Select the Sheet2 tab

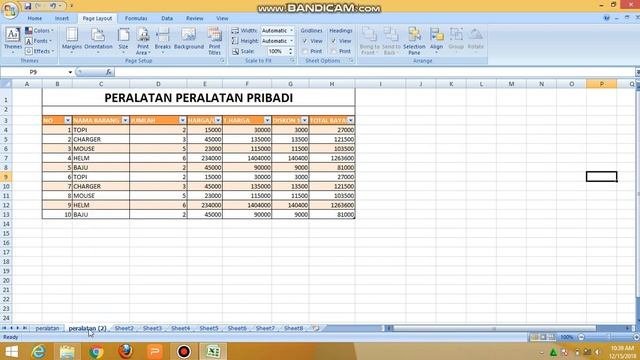(x=124, y=328)
